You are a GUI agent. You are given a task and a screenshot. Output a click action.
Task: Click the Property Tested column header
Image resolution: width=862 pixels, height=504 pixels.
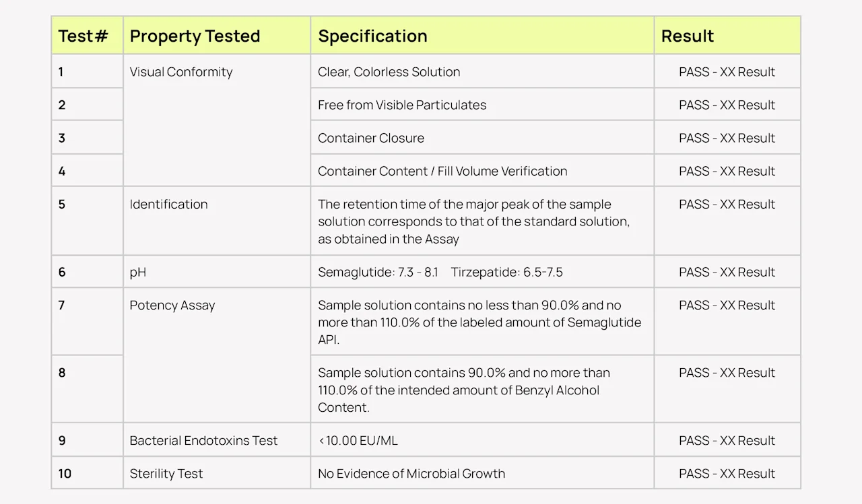point(195,36)
